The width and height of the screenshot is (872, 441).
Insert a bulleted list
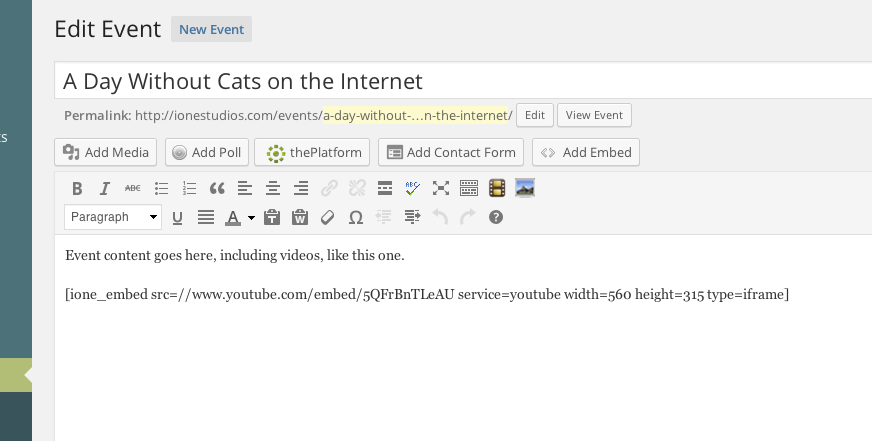[161, 188]
